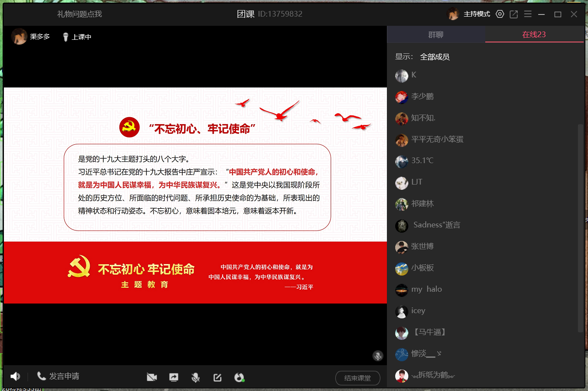Viewport: 588px width, 391px height.
Task: Click the 渠多多 presenter name
Action: coord(40,37)
